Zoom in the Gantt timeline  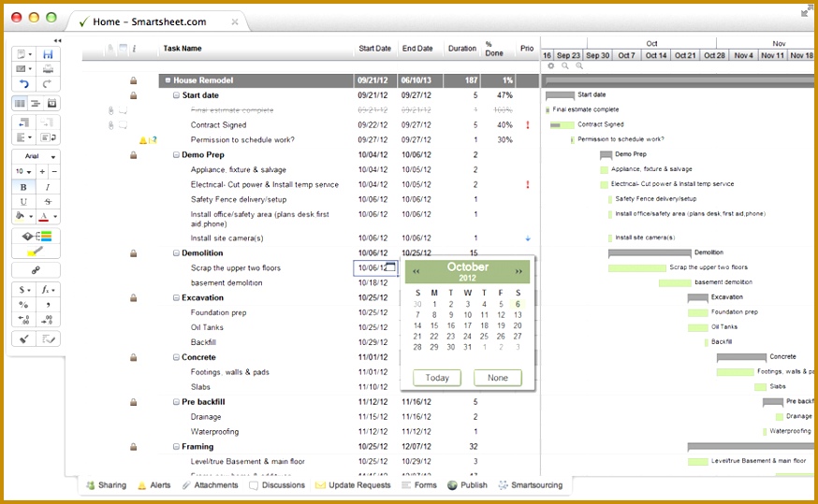(x=579, y=65)
